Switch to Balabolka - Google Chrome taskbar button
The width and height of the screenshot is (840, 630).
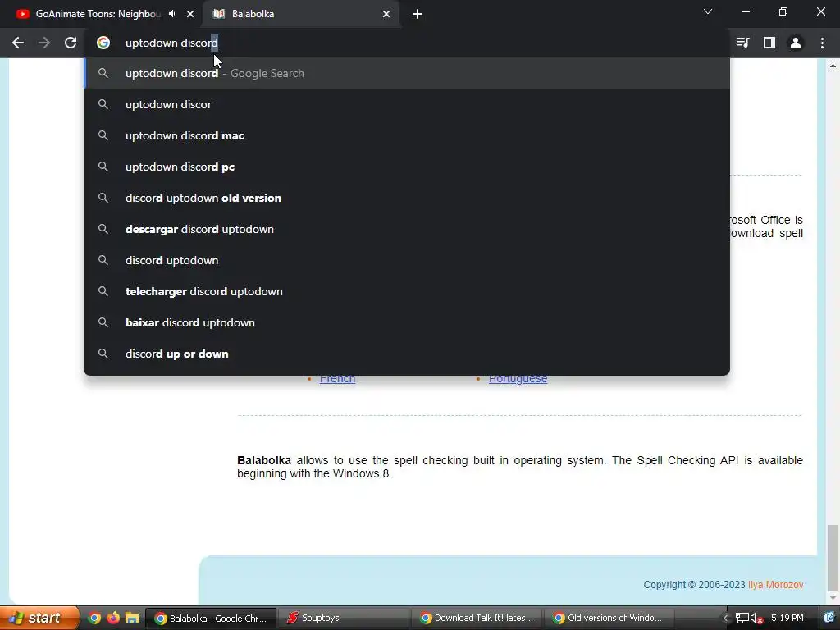click(211, 619)
